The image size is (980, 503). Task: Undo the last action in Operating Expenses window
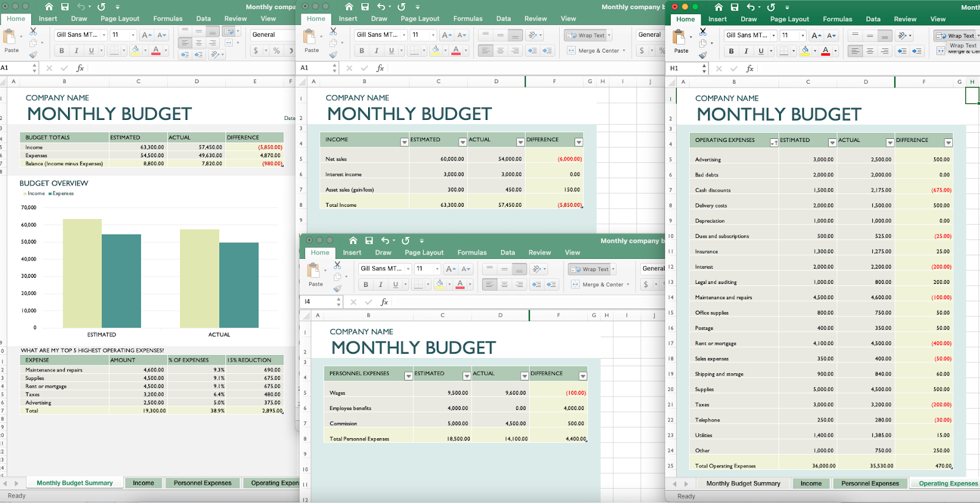point(751,7)
